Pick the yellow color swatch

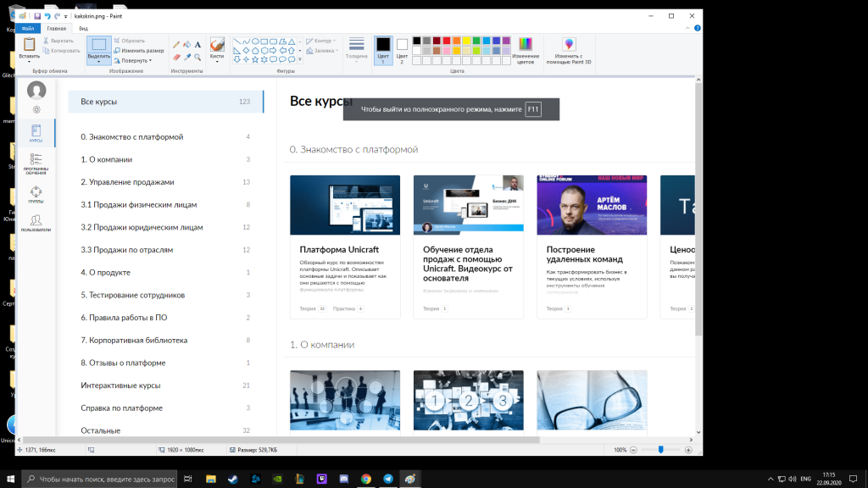pos(466,41)
